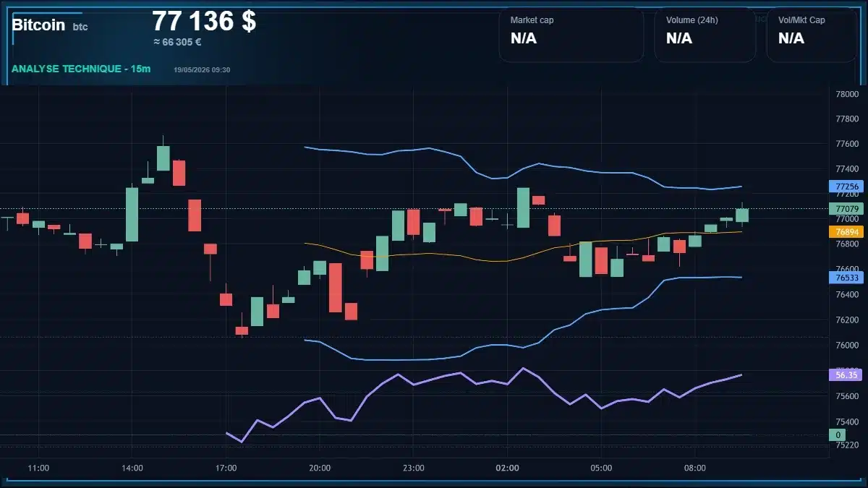Click the ANALYSE TECHNIQUE - 15m label
Screen dimensions: 868x488
(x=81, y=69)
